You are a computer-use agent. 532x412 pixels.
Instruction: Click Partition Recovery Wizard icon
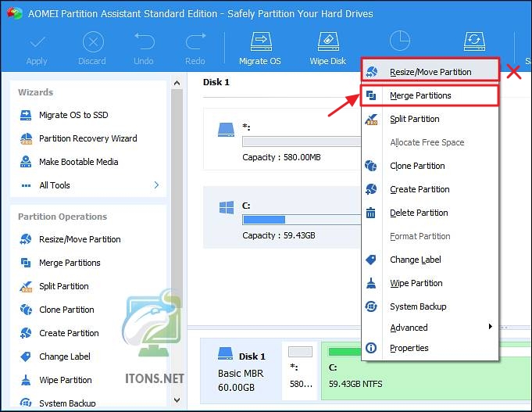[26, 138]
